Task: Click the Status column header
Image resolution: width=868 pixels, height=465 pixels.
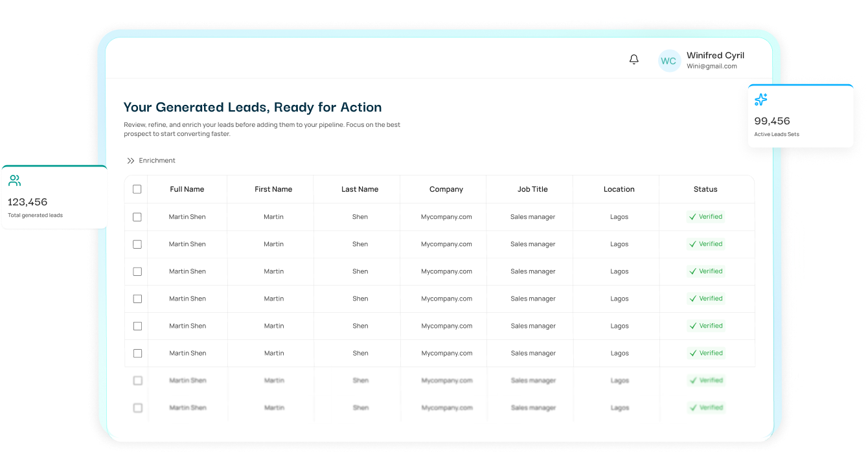Action: point(705,189)
